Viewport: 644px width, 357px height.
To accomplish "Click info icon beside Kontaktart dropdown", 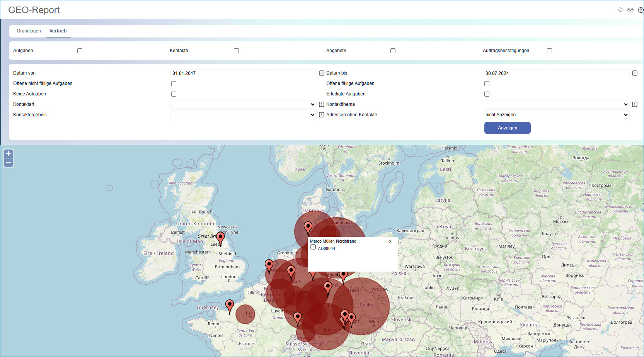I will [x=321, y=104].
